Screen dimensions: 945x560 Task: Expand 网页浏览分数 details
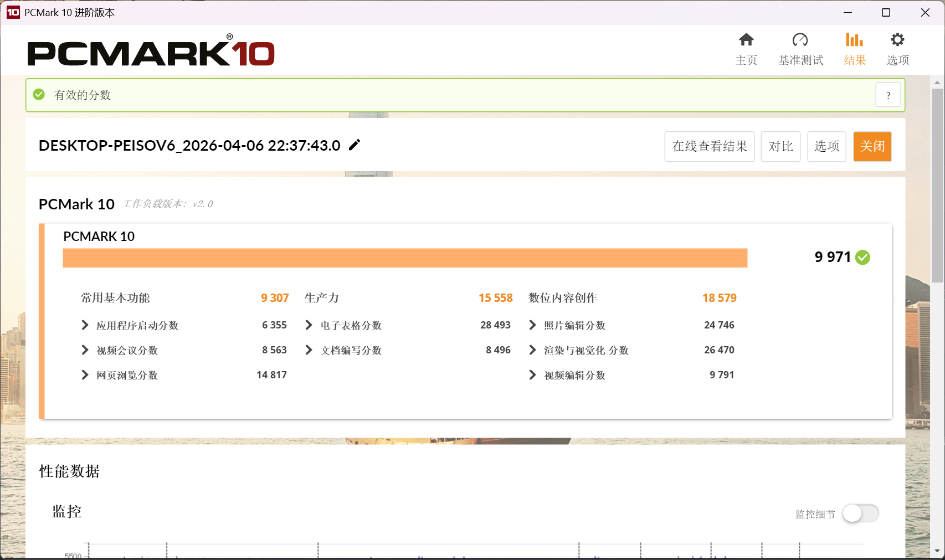pos(85,375)
